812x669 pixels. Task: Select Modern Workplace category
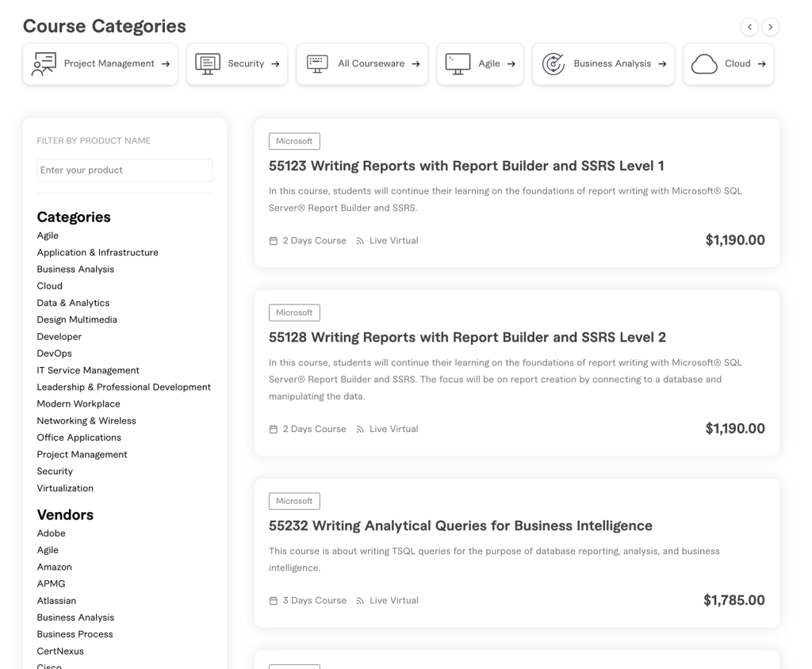tap(79, 404)
